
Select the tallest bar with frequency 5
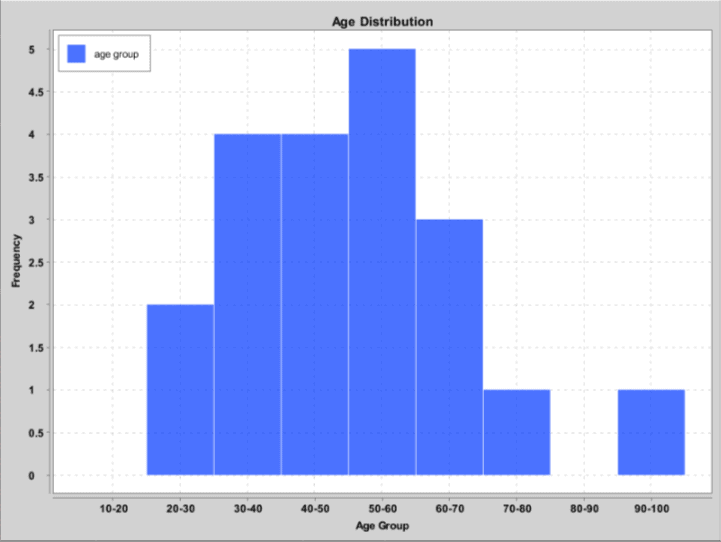pyautogui.click(x=382, y=262)
